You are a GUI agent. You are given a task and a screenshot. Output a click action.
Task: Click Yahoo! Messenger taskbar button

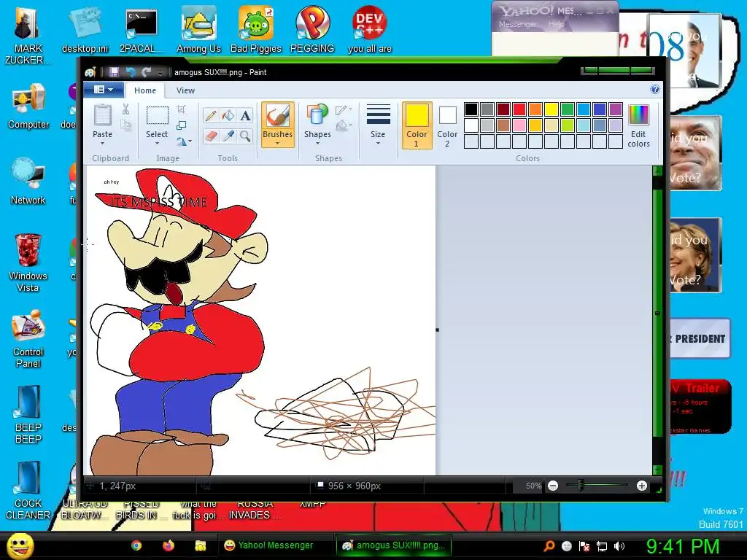275,545
